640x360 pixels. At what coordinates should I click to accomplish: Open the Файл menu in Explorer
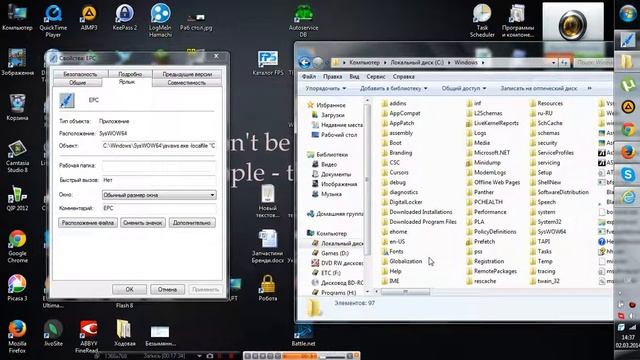click(309, 77)
